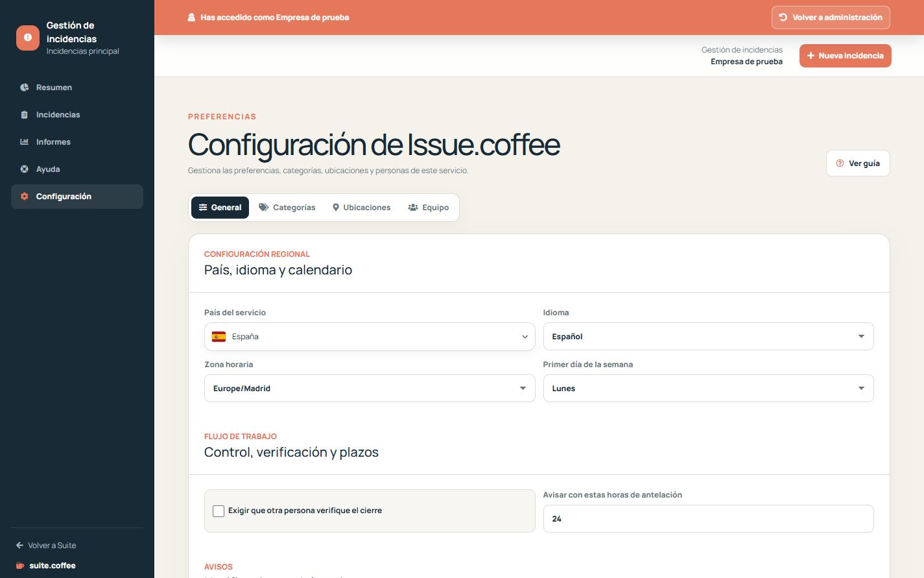Click the Control, verificación y plazos heading

pyautogui.click(x=291, y=453)
